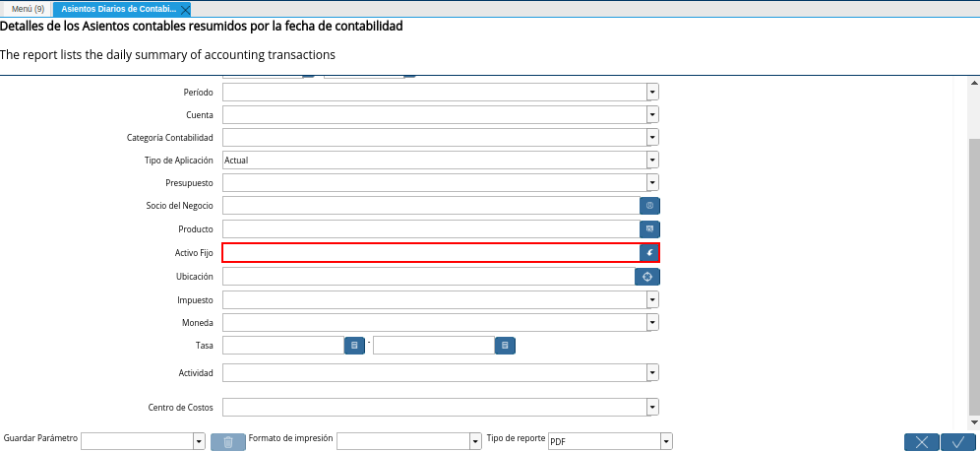Click the scrollbar up arrow
980x452 pixels.
974,83
